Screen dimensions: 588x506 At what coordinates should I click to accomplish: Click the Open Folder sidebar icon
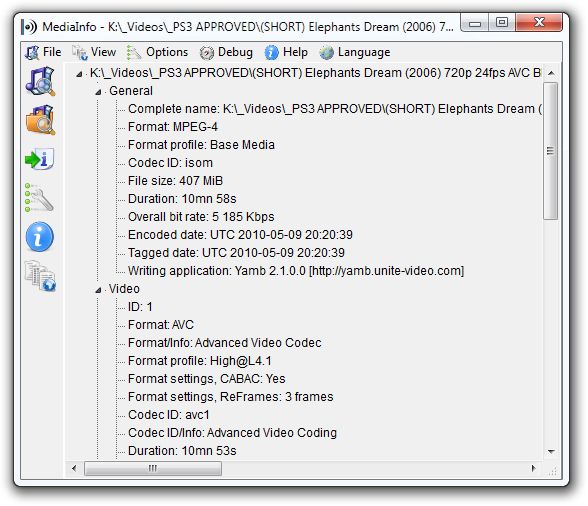(x=40, y=120)
